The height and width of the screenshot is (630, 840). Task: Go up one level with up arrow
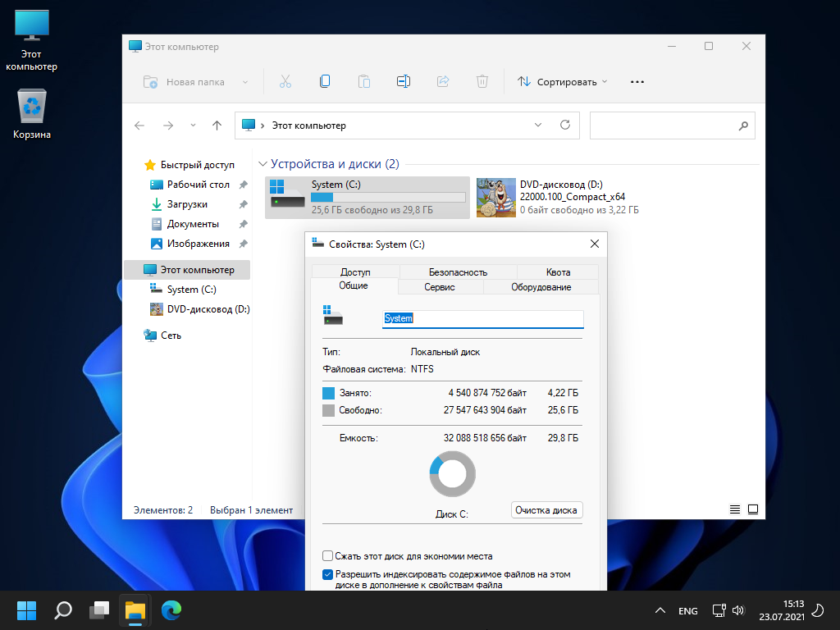tap(217, 126)
